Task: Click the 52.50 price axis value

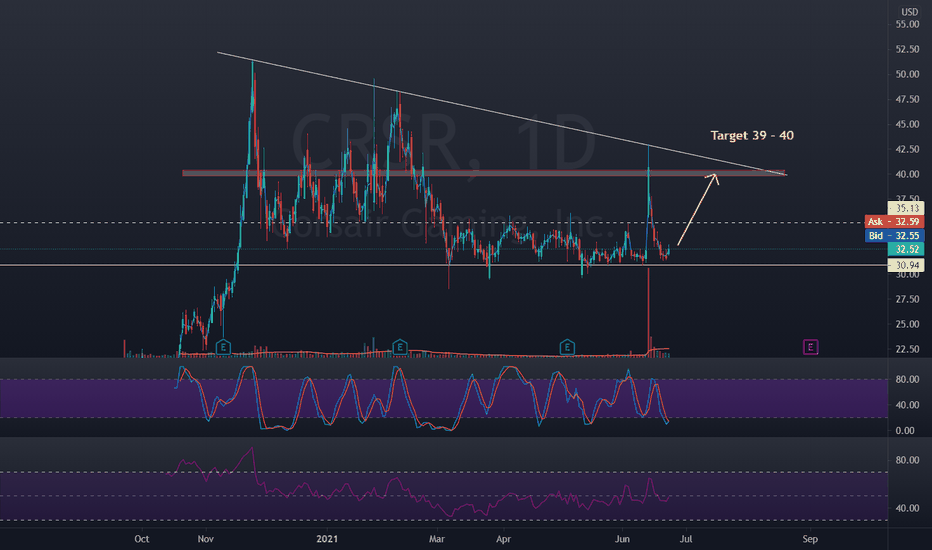Action: click(908, 49)
